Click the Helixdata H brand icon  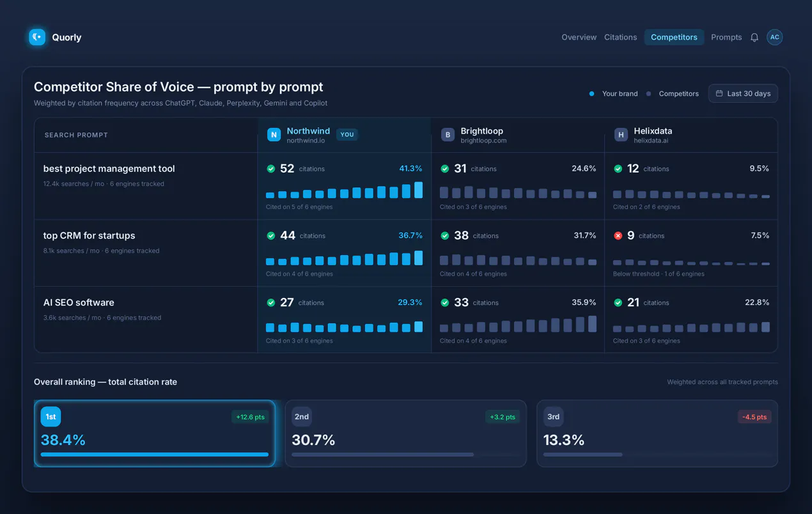(x=621, y=134)
